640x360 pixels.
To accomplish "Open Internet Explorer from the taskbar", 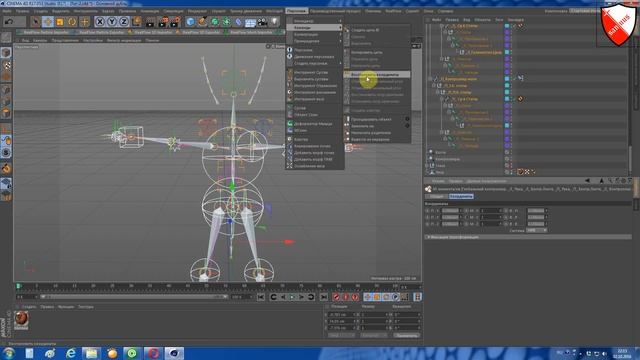I will pyautogui.click(x=71, y=353).
